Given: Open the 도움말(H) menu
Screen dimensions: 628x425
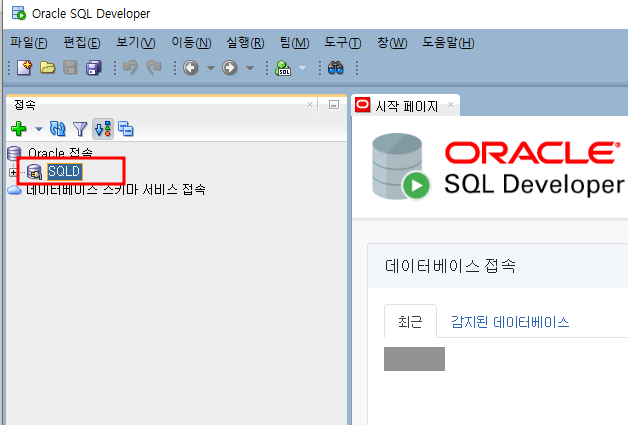Looking at the screenshot, I should (448, 42).
